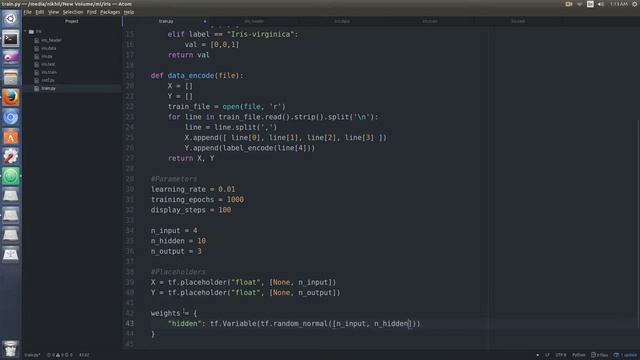This screenshot has width=640, height=360.
Task: Click on 'return X, Y' line
Action: click(191, 158)
